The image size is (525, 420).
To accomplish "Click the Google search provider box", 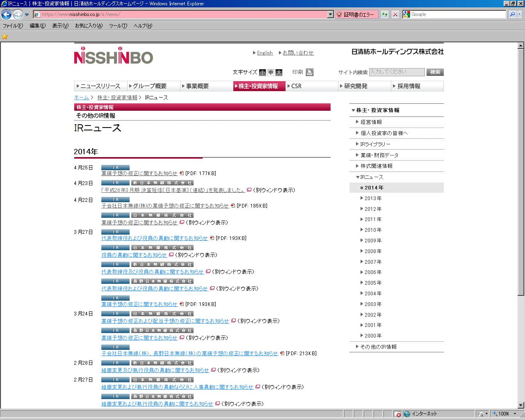I will 454,14.
